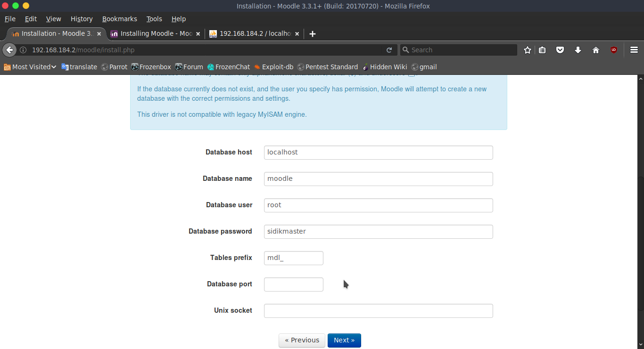Click the Unix socket label
The height and width of the screenshot is (349, 644).
click(x=233, y=310)
